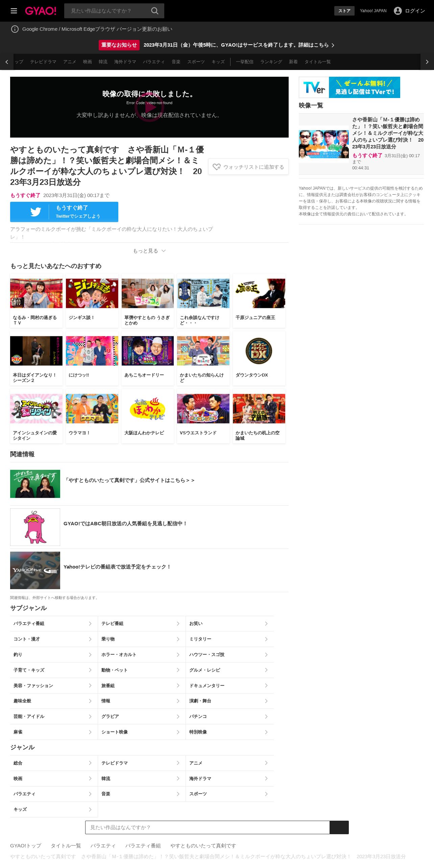Screen dimensions: 434x868
Task: Click GYAO!トップ breadcrumb link
Action: (x=26, y=846)
